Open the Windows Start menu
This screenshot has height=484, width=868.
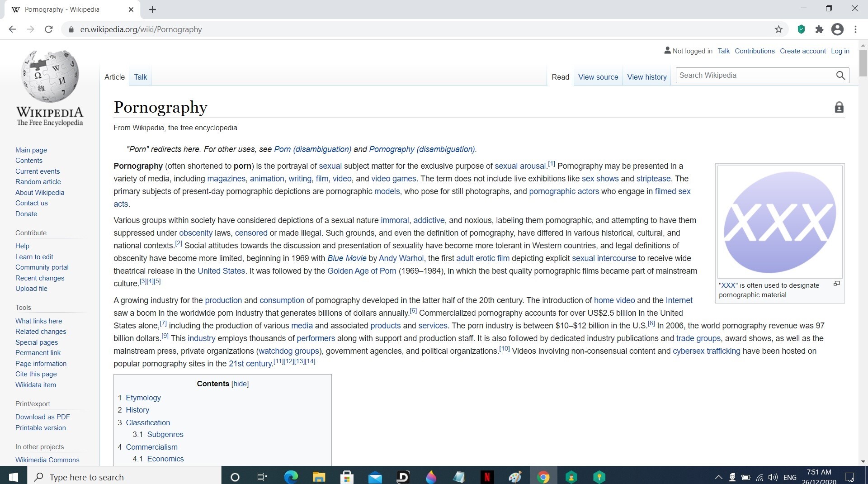coord(14,477)
